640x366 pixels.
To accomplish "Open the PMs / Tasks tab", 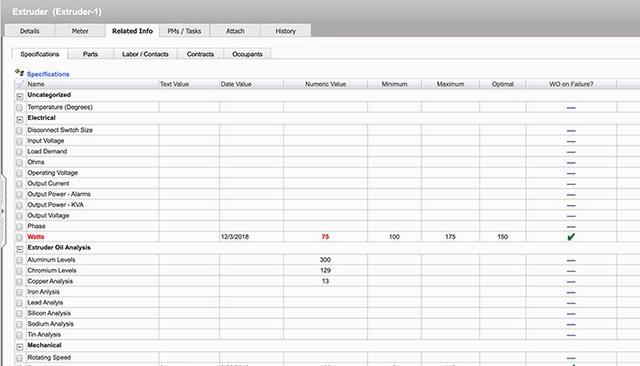I will [184, 31].
